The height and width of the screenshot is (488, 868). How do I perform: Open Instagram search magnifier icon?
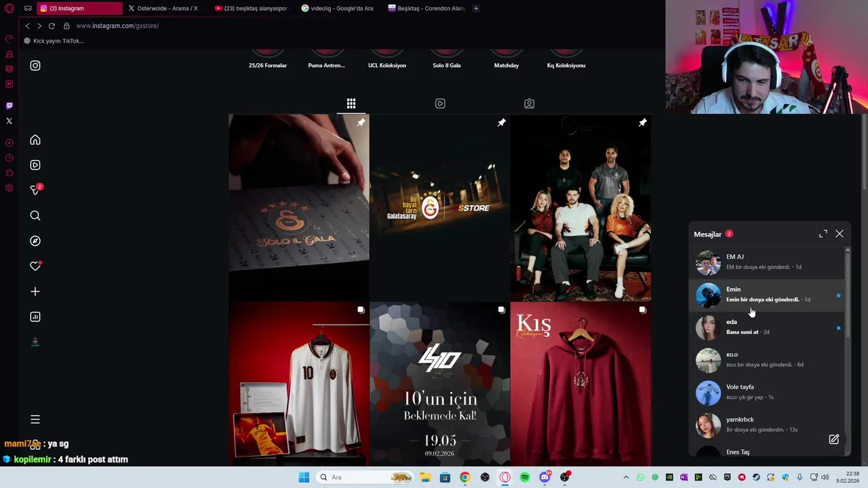click(35, 216)
